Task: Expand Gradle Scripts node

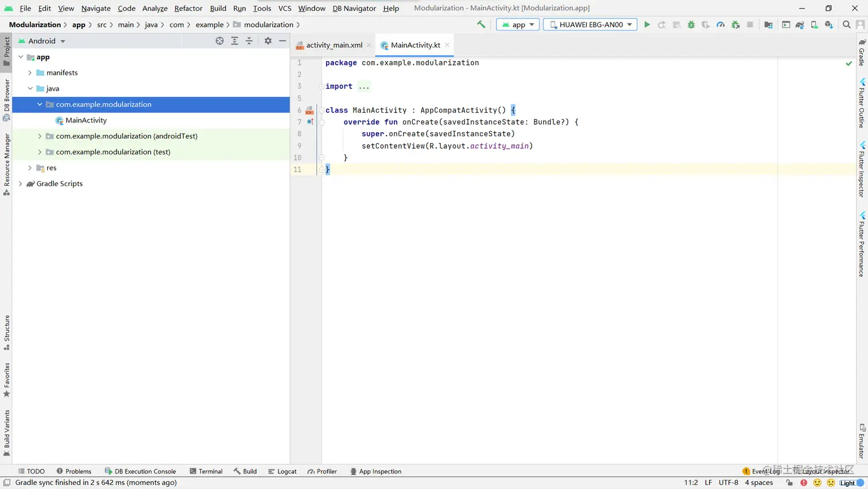Action: pyautogui.click(x=21, y=184)
